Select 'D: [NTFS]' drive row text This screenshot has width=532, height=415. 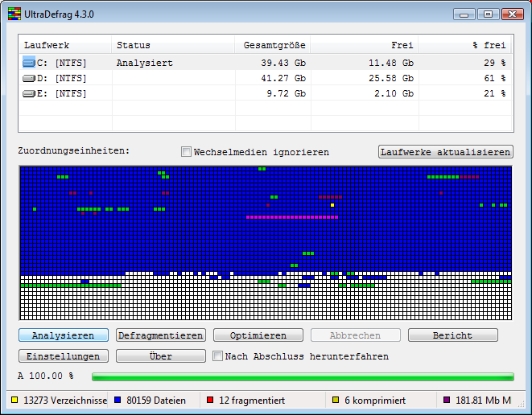pos(61,78)
